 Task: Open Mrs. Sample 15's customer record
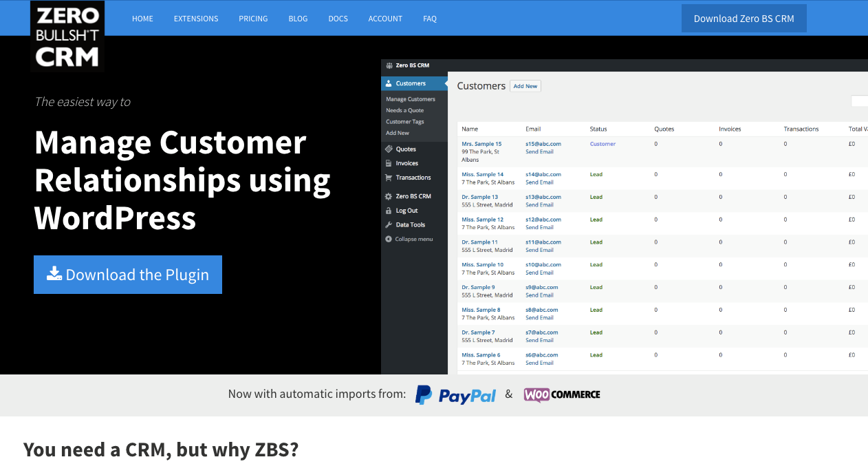pos(483,143)
